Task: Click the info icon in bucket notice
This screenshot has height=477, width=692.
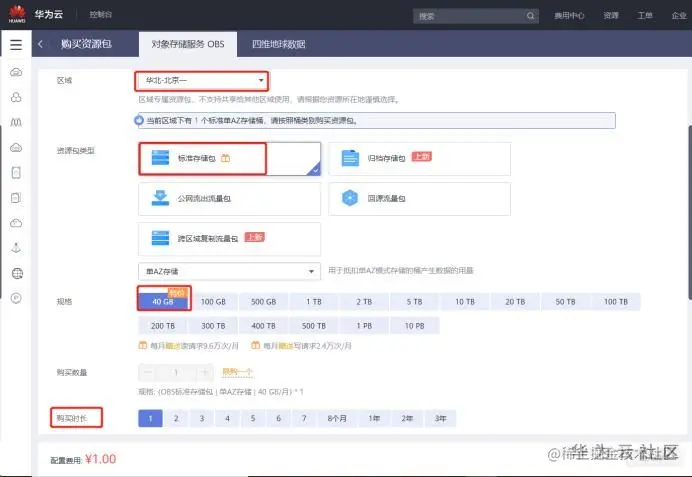Action: click(139, 120)
